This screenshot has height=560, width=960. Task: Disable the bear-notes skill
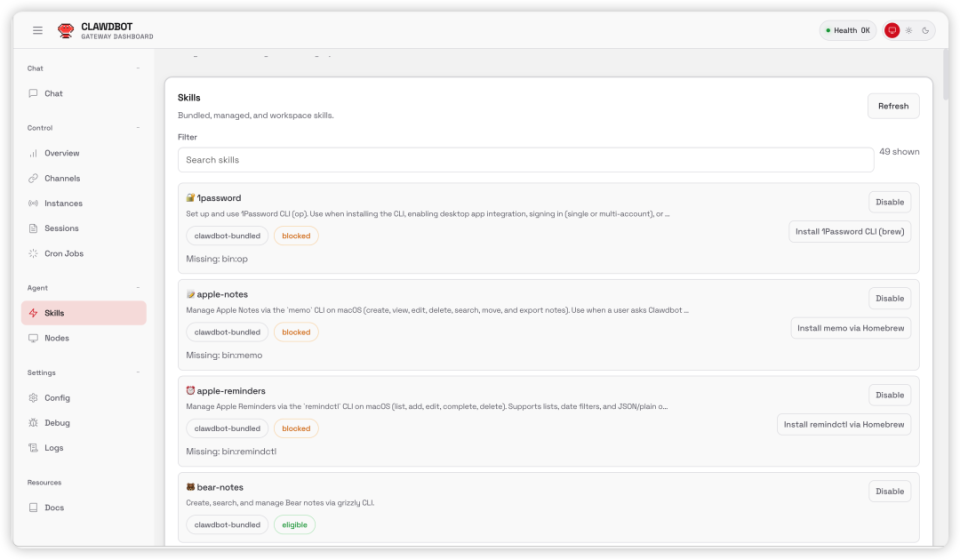click(889, 491)
